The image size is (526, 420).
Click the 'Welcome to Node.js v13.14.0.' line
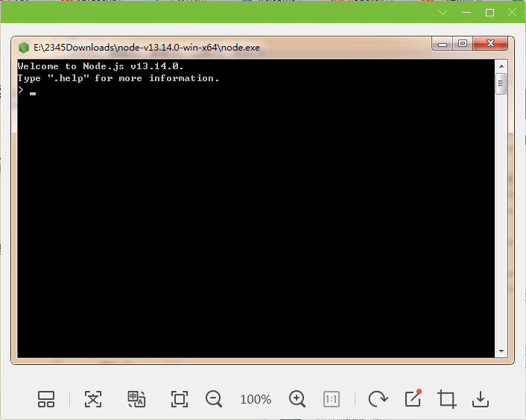pos(101,66)
